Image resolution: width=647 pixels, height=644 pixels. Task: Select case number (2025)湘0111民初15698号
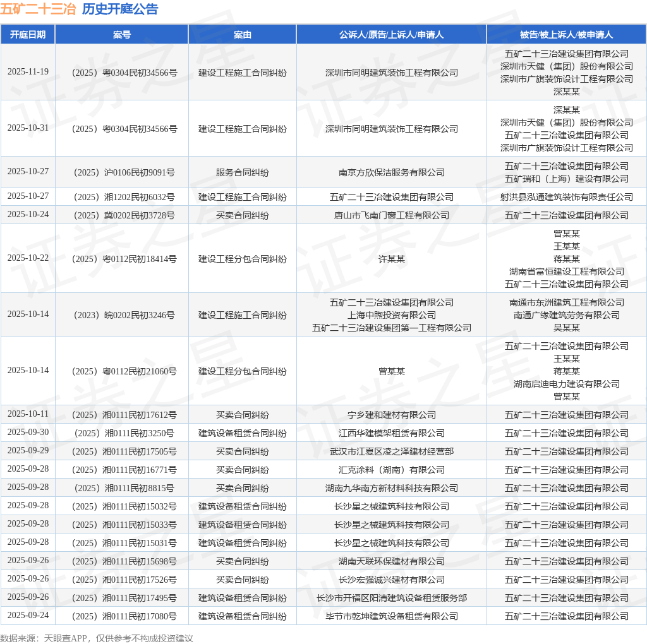point(124,561)
